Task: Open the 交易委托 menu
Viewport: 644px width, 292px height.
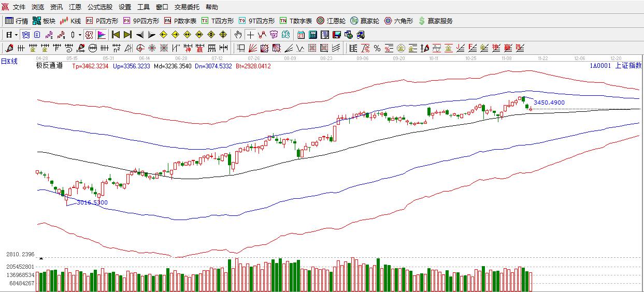Action: [187, 7]
